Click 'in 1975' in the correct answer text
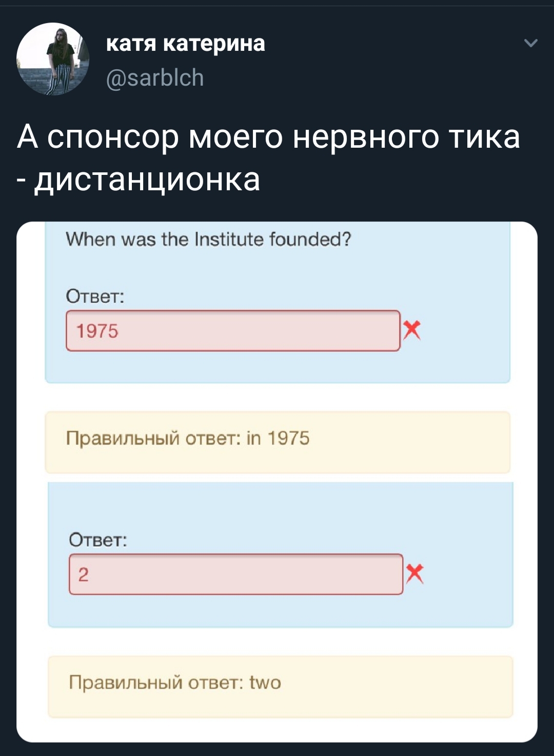554x756 pixels. pos(278,439)
